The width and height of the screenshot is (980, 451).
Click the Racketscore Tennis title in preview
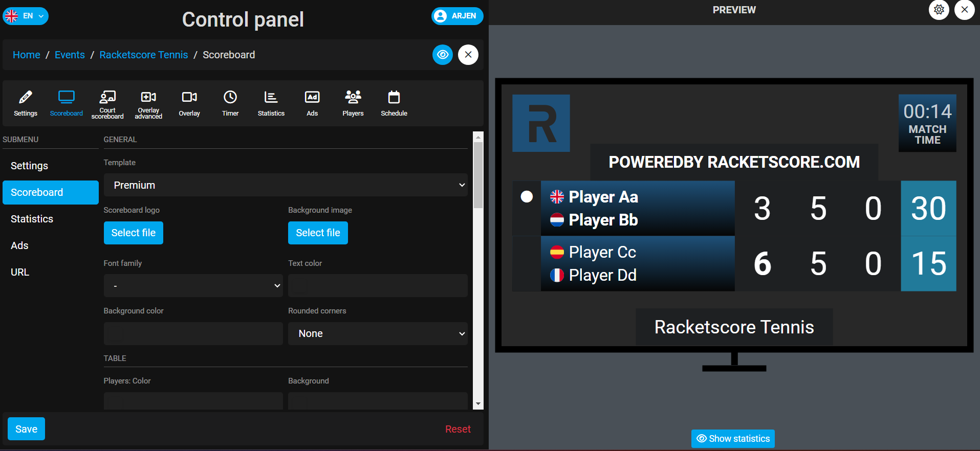click(734, 327)
